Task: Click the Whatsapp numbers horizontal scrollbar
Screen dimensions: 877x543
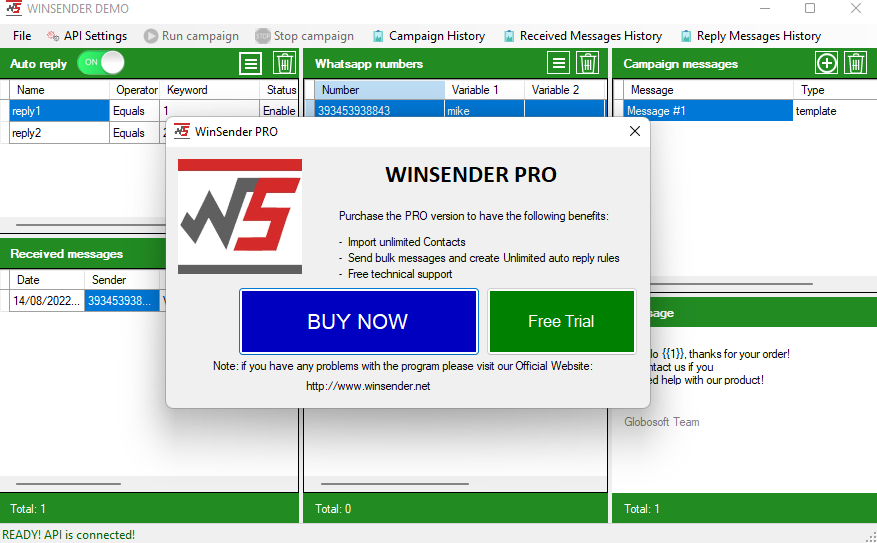Action: coord(394,484)
